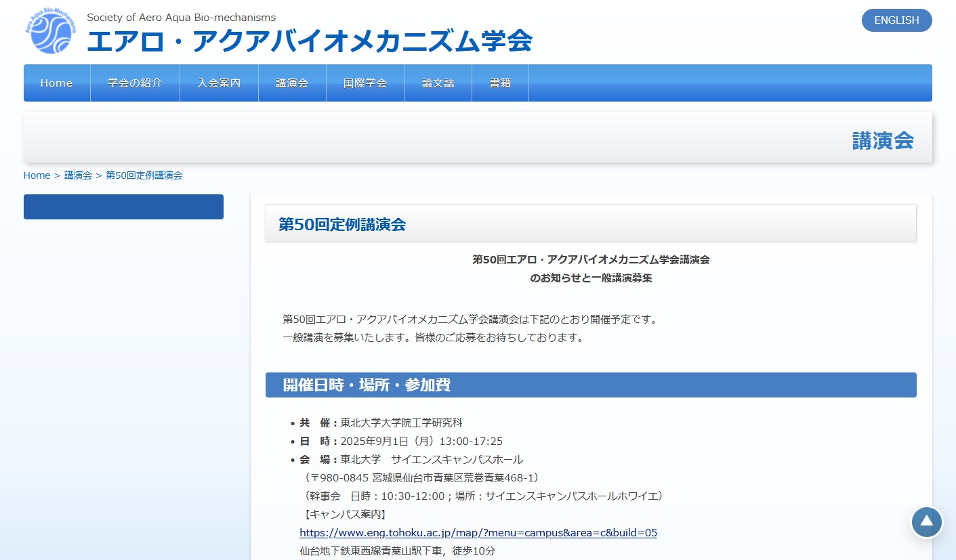Open the Tohoku campus map URL link

478,532
